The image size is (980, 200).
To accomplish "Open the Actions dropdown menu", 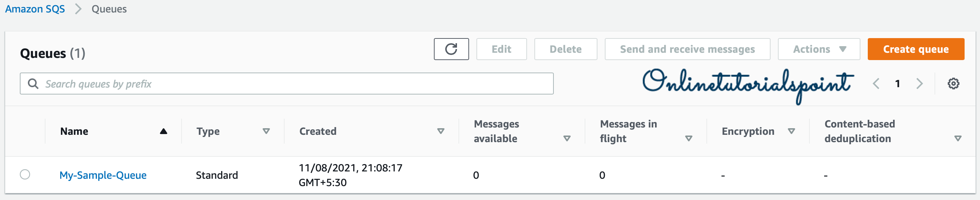I will tap(819, 49).
